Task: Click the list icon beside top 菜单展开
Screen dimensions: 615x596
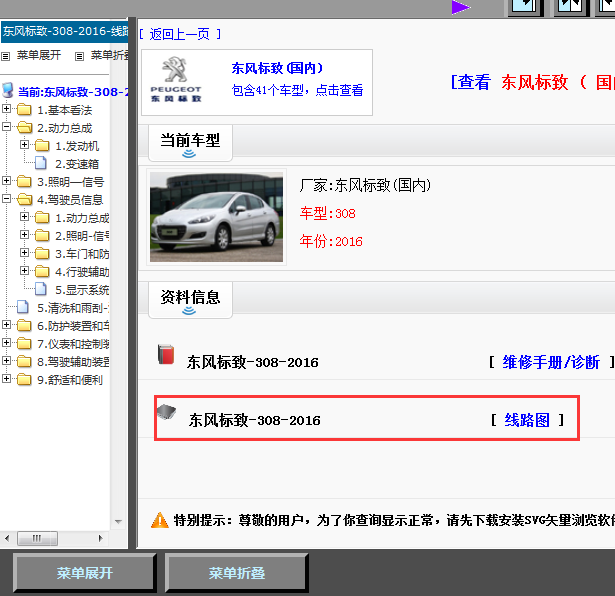Action: (5, 56)
